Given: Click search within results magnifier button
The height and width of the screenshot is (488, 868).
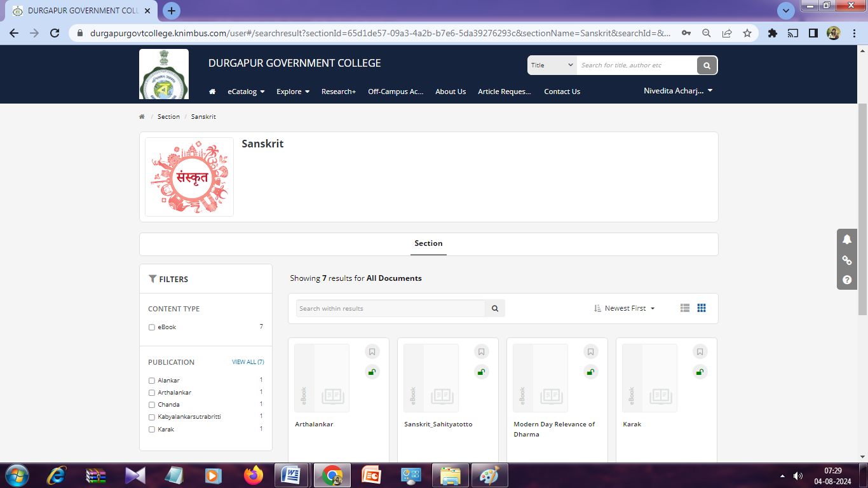Looking at the screenshot, I should (x=495, y=309).
